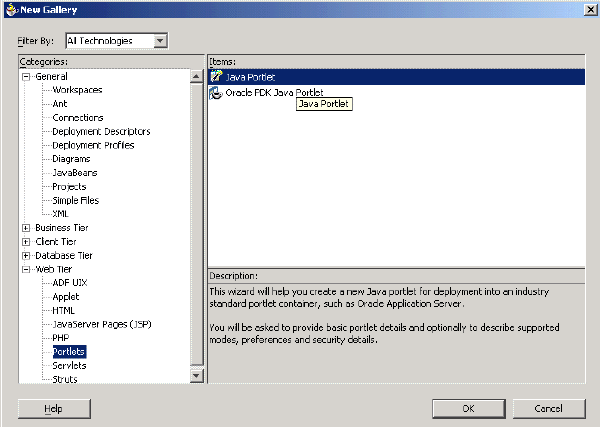The height and width of the screenshot is (427, 600).
Task: Select the Servlets category
Action: pyautogui.click(x=69, y=365)
